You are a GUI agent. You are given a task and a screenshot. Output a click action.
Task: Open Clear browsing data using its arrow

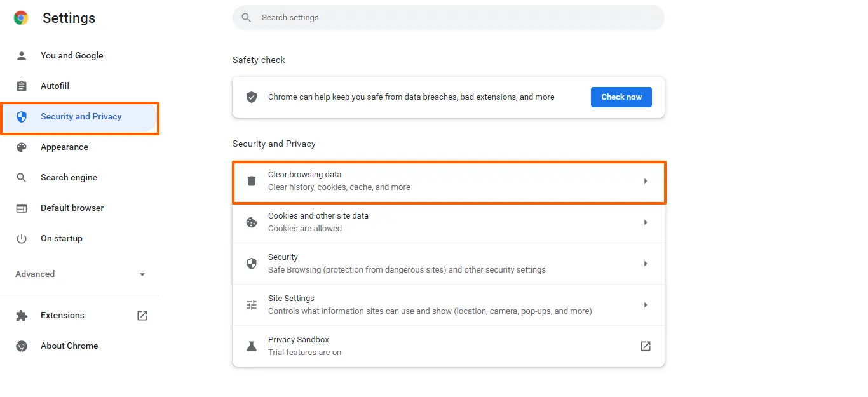pyautogui.click(x=646, y=181)
